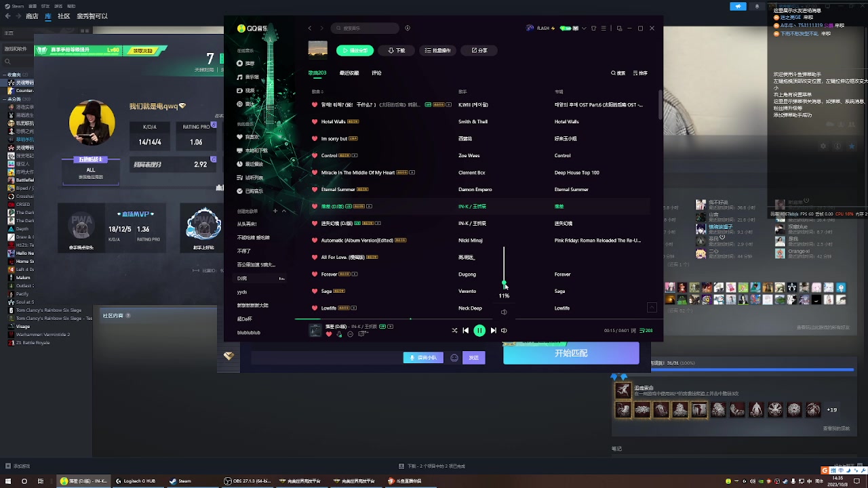Click the QQ Music forward navigation arrow
Screen dimensions: 868x488
point(321,28)
